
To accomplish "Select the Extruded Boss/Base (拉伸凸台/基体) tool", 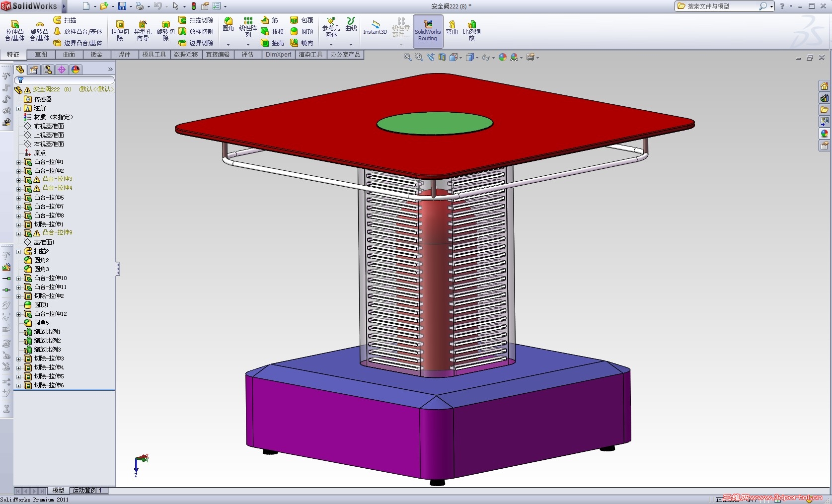I will click(x=14, y=31).
